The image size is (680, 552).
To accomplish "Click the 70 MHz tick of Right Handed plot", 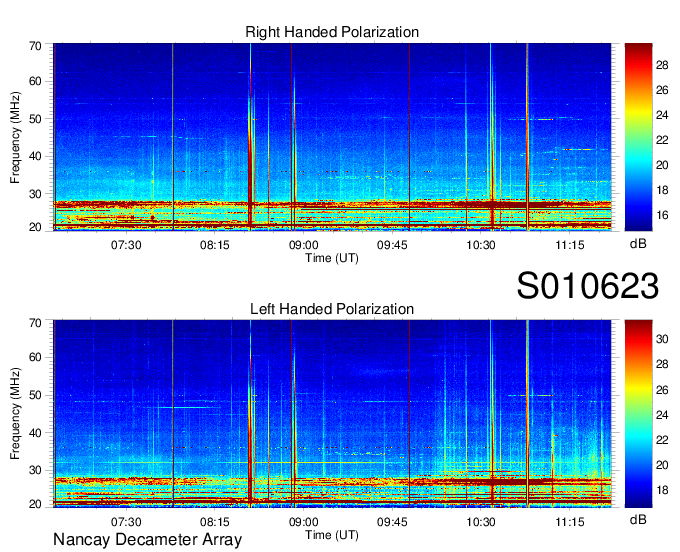I will coord(35,46).
